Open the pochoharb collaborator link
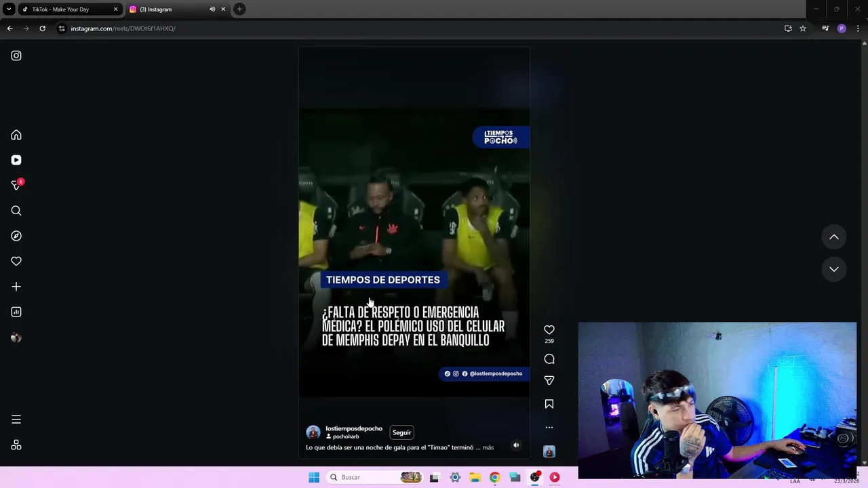Viewport: 868px width, 488px height. pyautogui.click(x=346, y=436)
